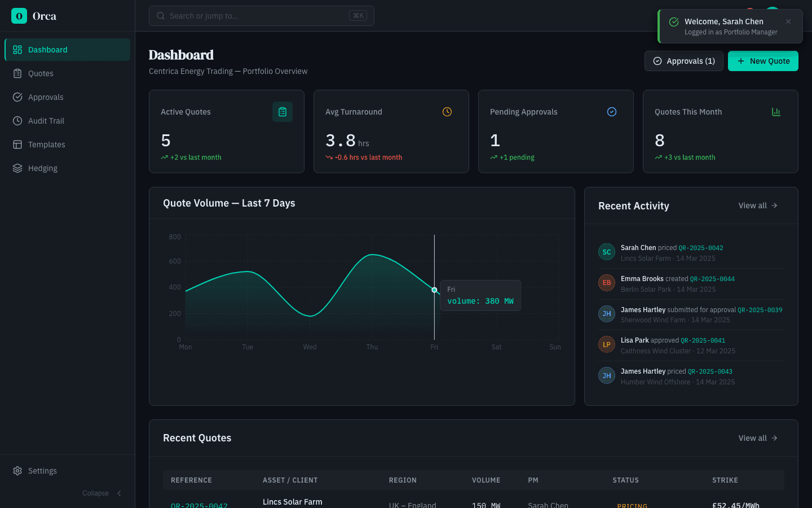The width and height of the screenshot is (812, 508).
Task: Click the clock icon on Avg Turnaround card
Action: click(x=447, y=112)
